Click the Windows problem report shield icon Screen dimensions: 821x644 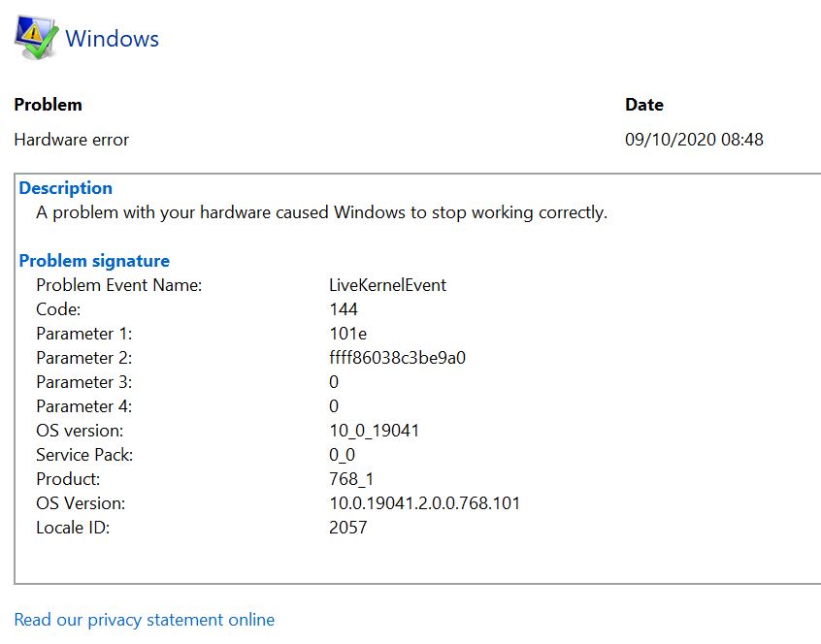[x=36, y=37]
